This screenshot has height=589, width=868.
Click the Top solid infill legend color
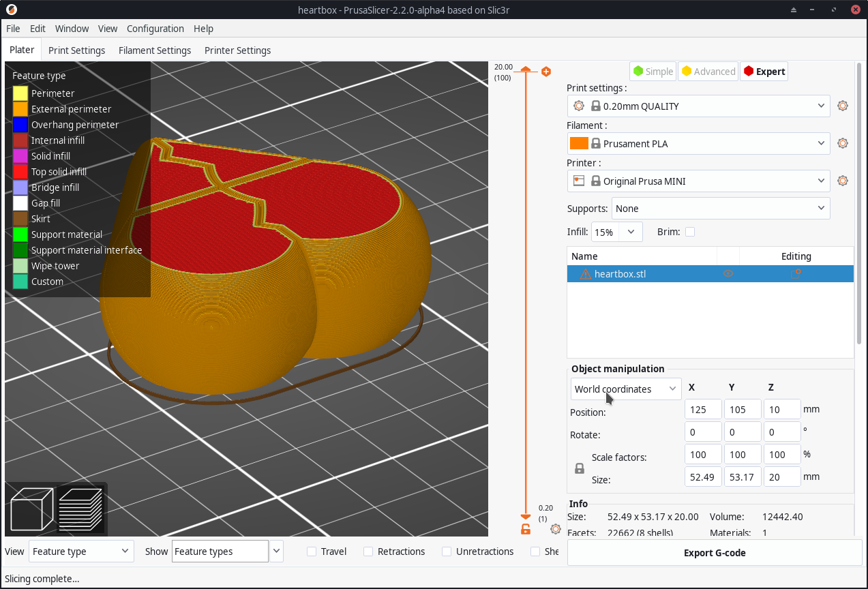pyautogui.click(x=20, y=171)
